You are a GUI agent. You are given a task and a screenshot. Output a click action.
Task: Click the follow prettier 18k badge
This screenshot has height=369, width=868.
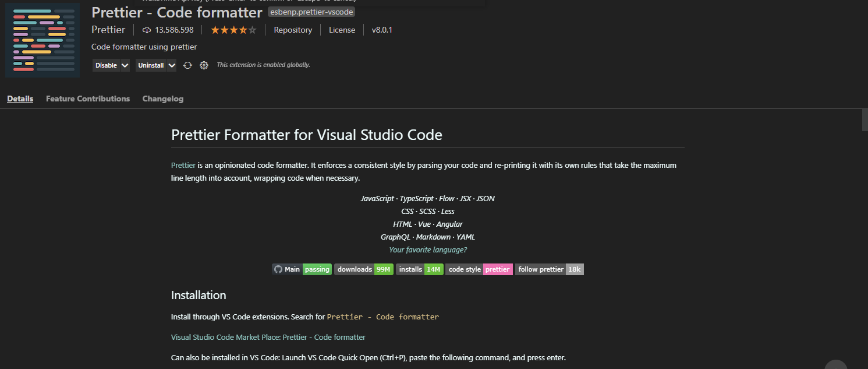pos(550,269)
